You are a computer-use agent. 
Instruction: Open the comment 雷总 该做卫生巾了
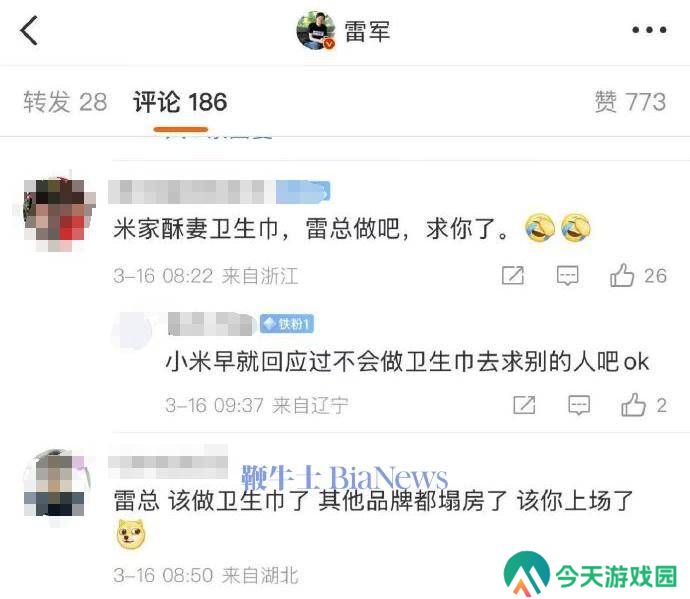coord(373,501)
